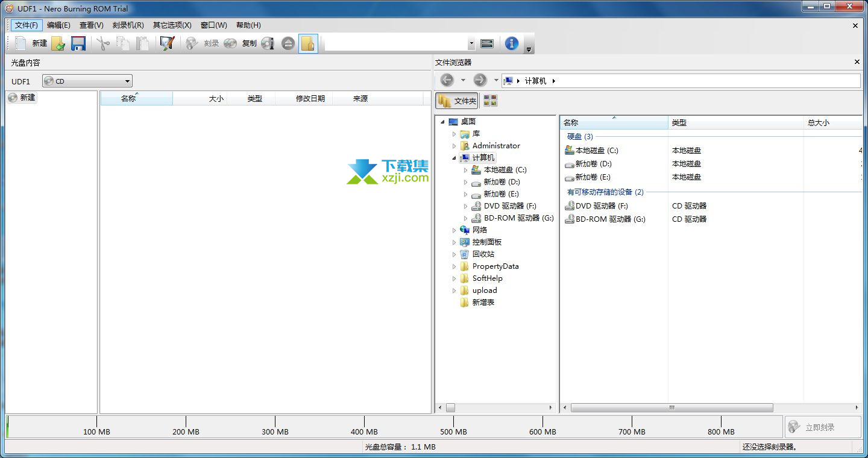Expand the upload folder node
Screen dimensions: 868x458
pyautogui.click(x=454, y=290)
